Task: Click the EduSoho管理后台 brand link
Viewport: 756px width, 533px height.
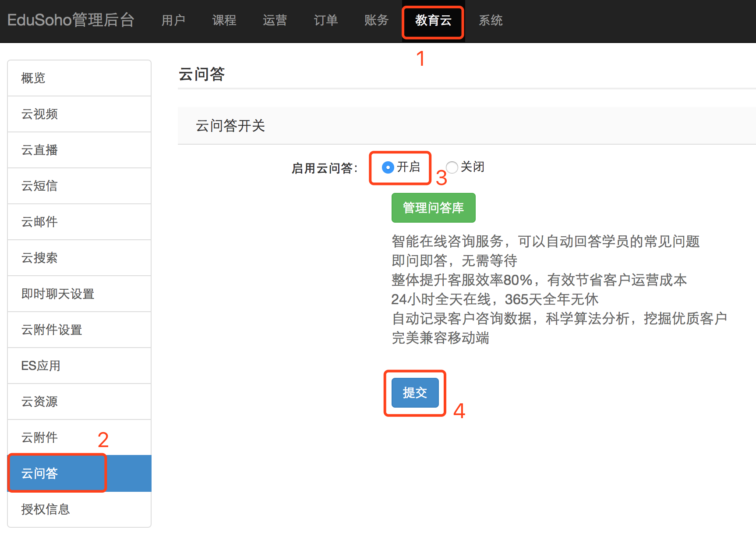Action: click(71, 20)
